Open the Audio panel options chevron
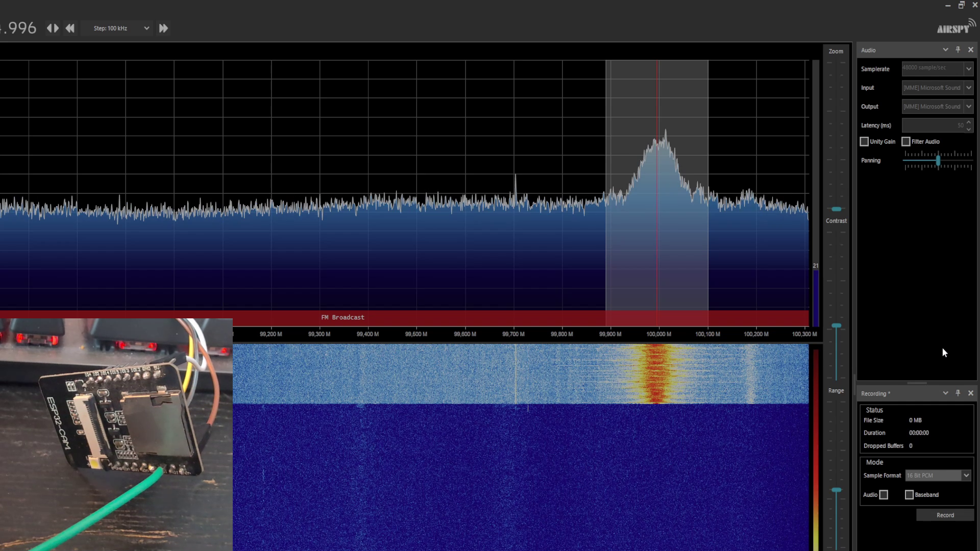The width and height of the screenshot is (980, 551). click(x=945, y=50)
